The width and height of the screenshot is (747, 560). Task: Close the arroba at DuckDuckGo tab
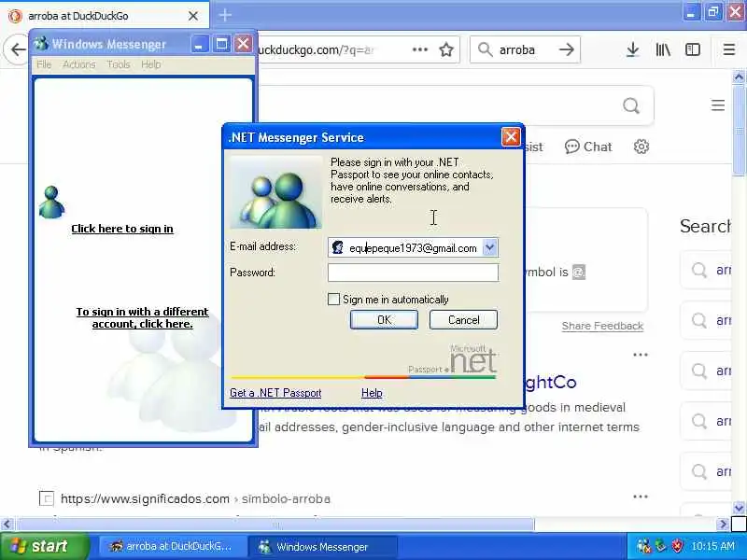[193, 16]
